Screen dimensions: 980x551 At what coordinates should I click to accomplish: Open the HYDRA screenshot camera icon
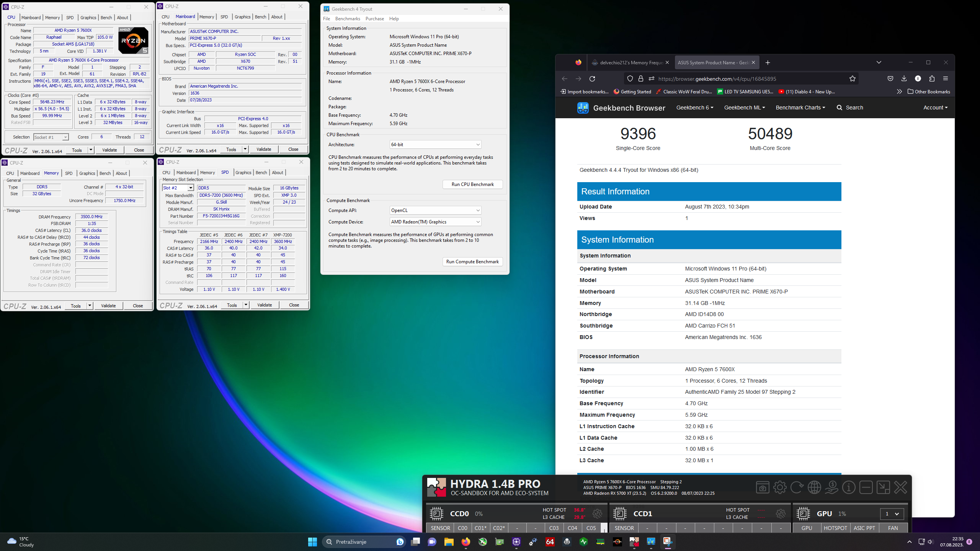tap(763, 487)
